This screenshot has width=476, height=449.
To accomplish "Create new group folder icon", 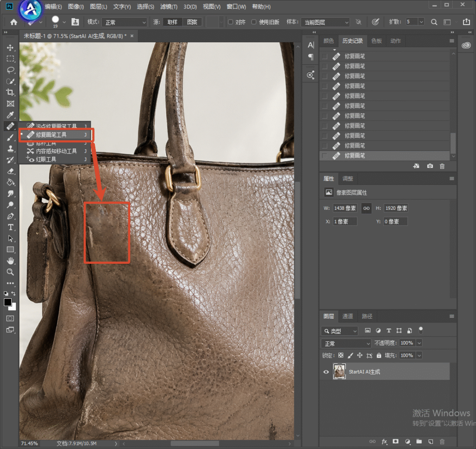I will (419, 442).
